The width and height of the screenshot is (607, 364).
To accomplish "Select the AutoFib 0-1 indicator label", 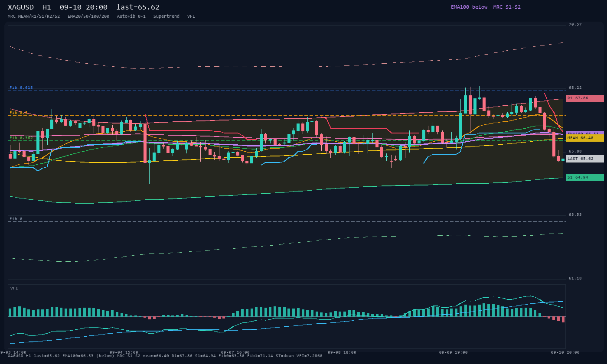I will click(x=131, y=16).
